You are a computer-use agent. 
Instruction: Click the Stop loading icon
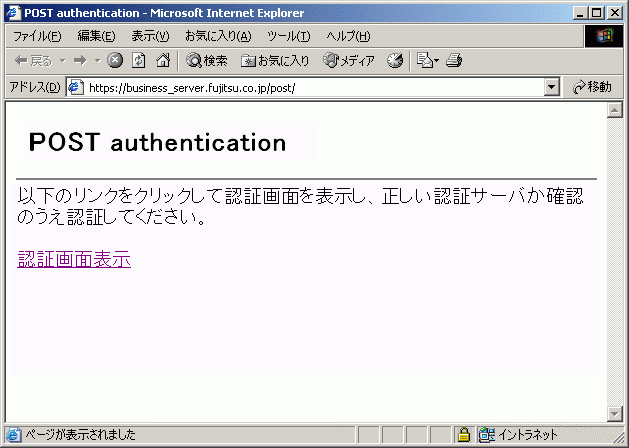tap(115, 61)
